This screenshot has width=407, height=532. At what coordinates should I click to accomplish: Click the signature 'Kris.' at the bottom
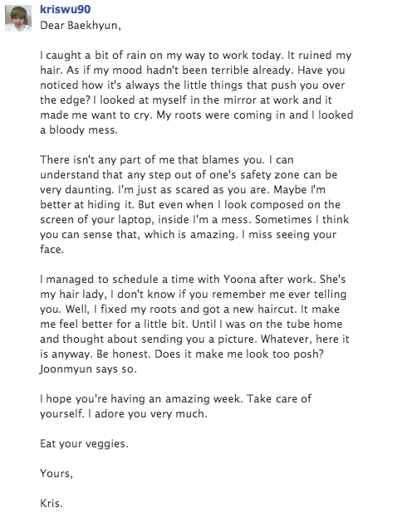click(51, 503)
